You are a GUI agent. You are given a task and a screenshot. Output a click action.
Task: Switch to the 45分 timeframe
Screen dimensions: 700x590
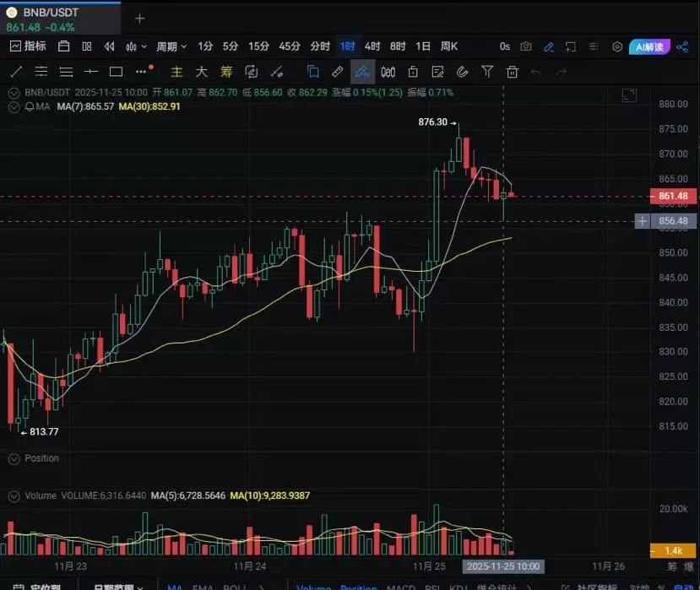click(290, 46)
